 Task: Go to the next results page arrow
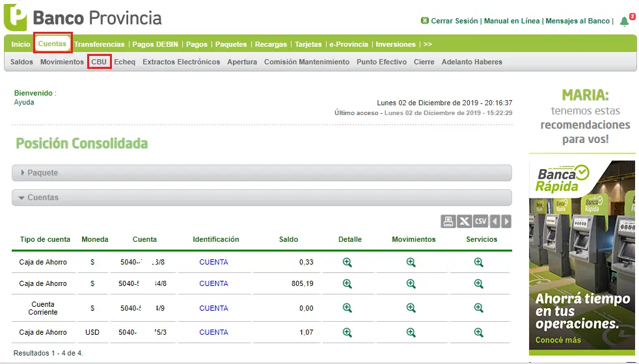506,222
